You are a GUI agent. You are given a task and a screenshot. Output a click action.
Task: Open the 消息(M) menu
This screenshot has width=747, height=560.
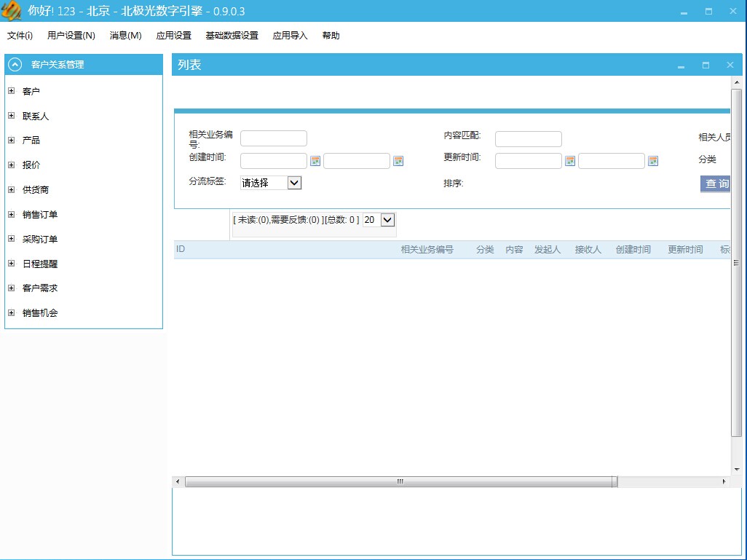125,35
